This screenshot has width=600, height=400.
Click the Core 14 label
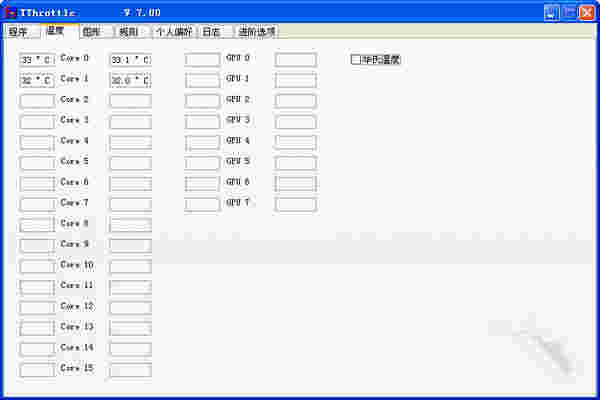tap(77, 348)
